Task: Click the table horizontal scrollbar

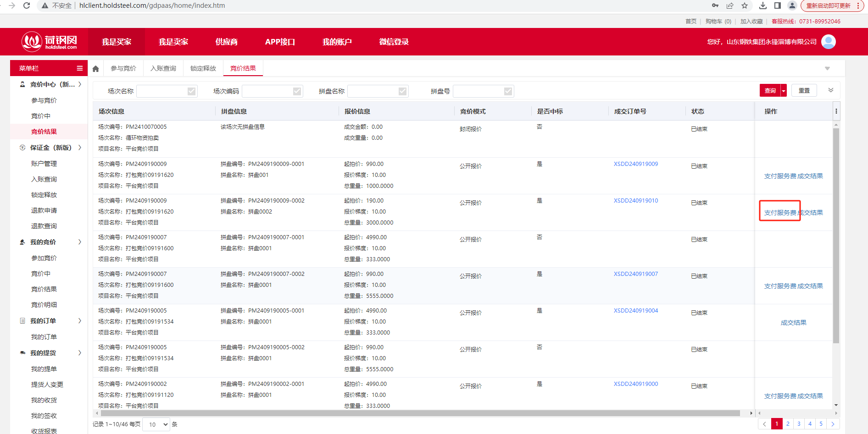Action: [x=420, y=413]
